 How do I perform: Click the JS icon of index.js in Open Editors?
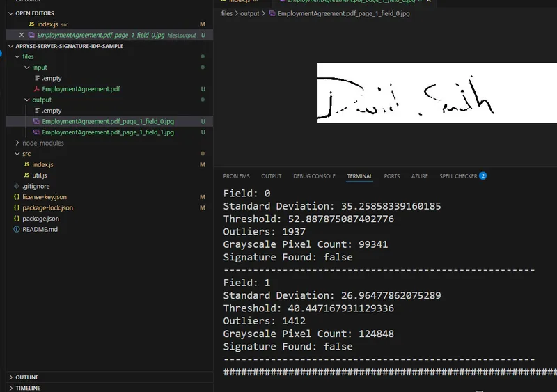coord(31,24)
